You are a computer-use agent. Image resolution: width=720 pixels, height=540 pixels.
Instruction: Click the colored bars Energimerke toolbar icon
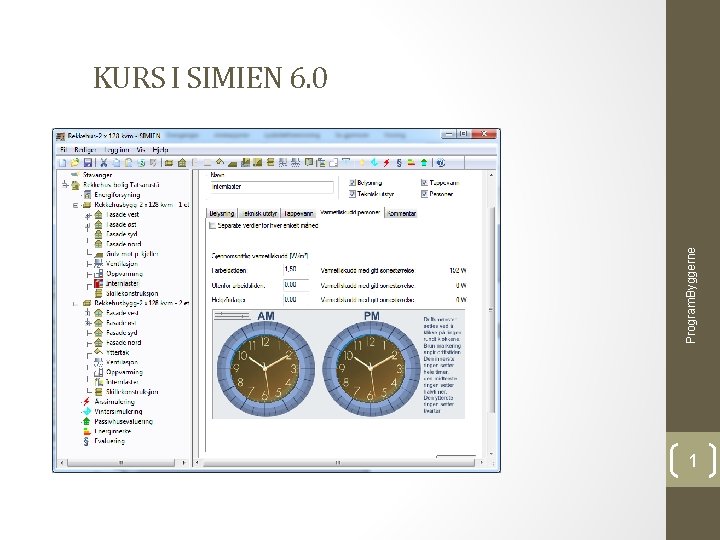[411, 163]
